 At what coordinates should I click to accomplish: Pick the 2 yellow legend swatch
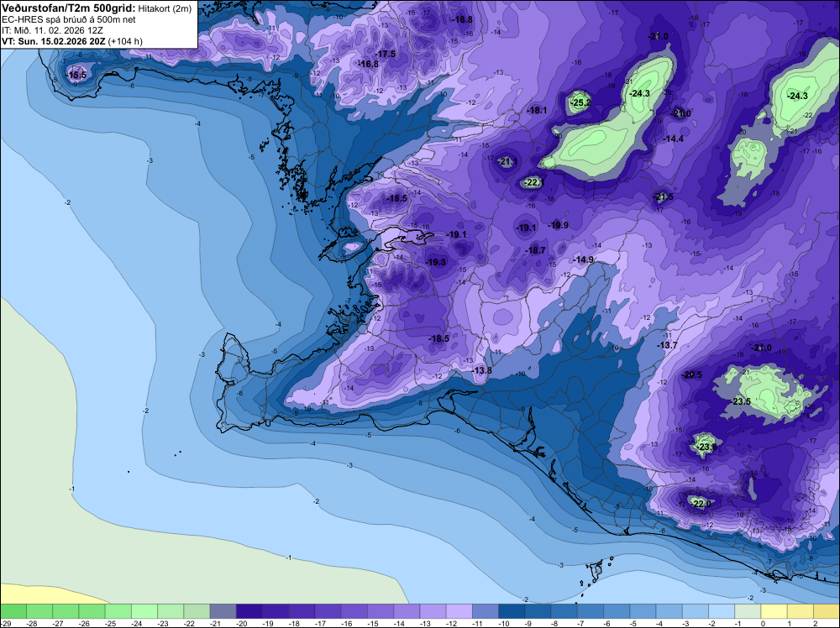[827, 611]
